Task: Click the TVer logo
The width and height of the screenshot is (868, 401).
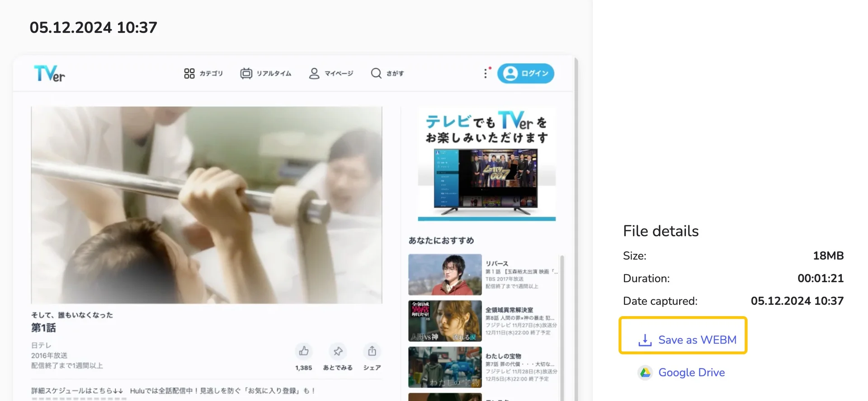Action: click(50, 73)
